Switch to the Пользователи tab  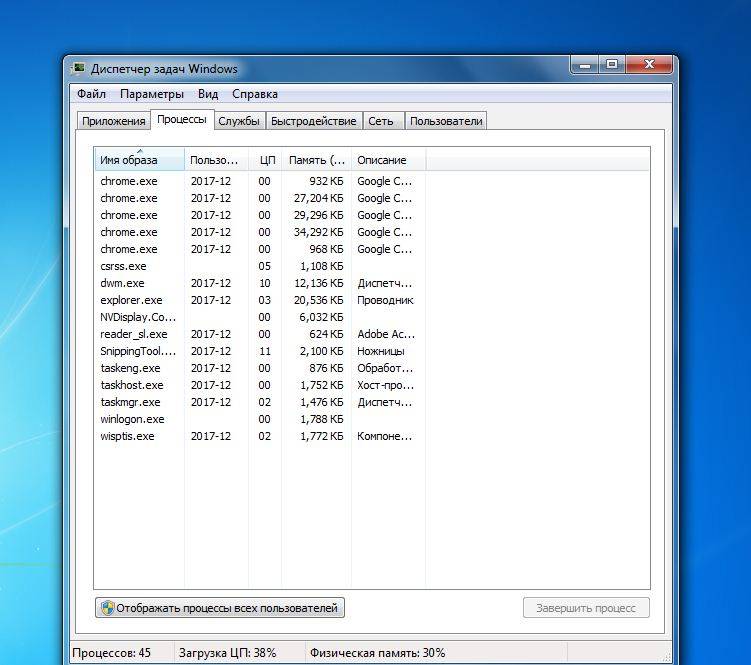(x=446, y=121)
